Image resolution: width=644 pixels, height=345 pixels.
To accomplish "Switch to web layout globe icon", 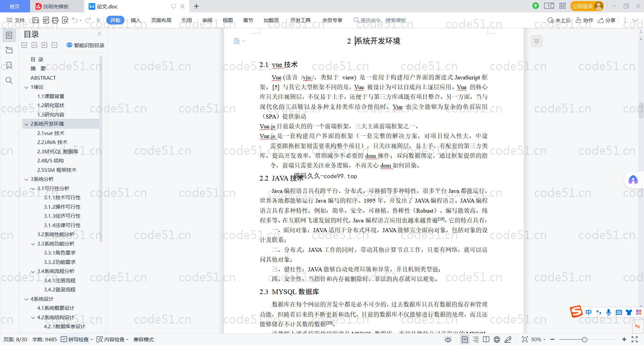I will click(497, 339).
